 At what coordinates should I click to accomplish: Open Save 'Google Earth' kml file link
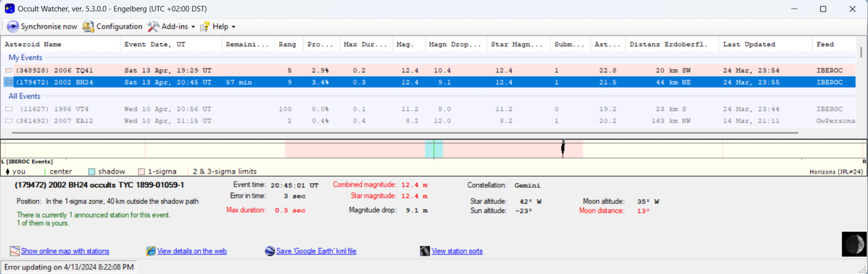pyautogui.click(x=316, y=251)
